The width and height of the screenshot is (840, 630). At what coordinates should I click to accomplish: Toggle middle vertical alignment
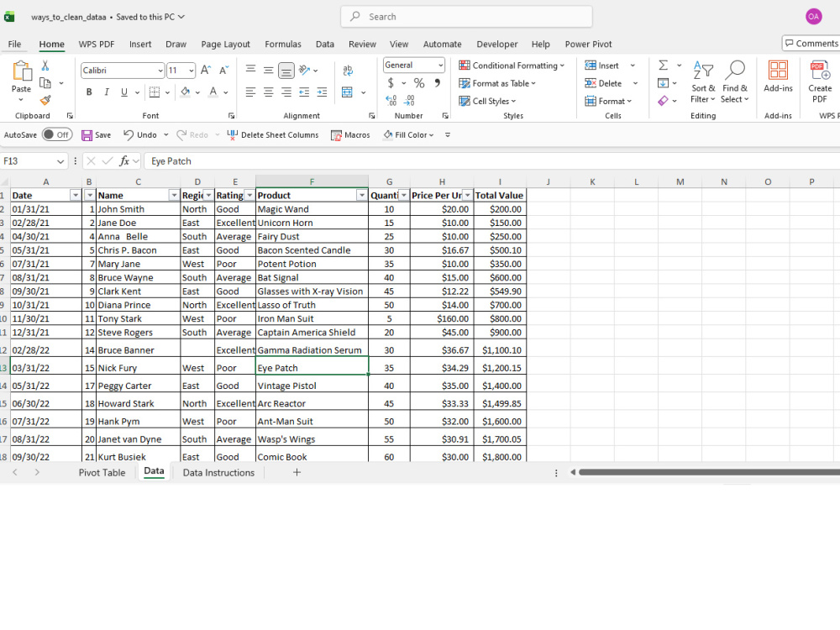(269, 71)
